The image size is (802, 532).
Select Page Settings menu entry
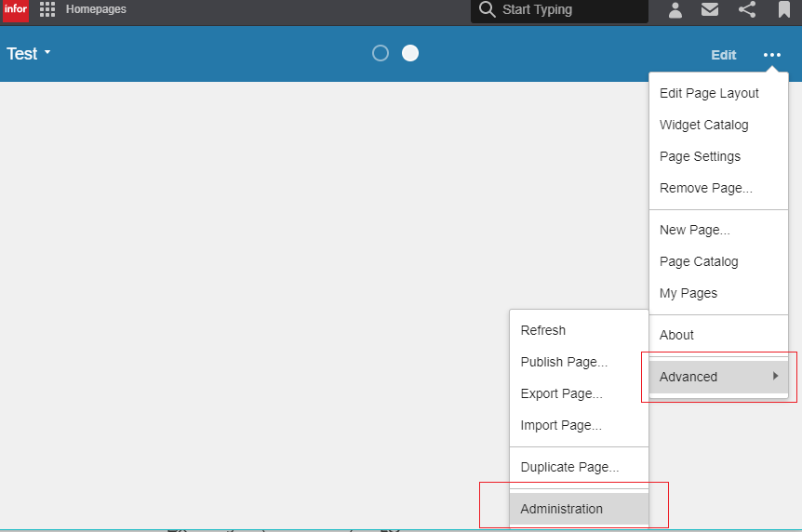(700, 156)
